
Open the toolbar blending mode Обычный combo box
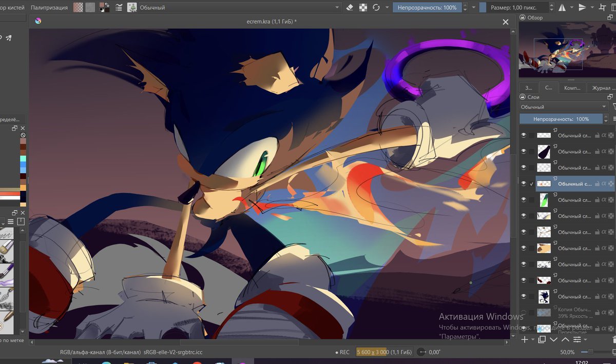(x=240, y=8)
